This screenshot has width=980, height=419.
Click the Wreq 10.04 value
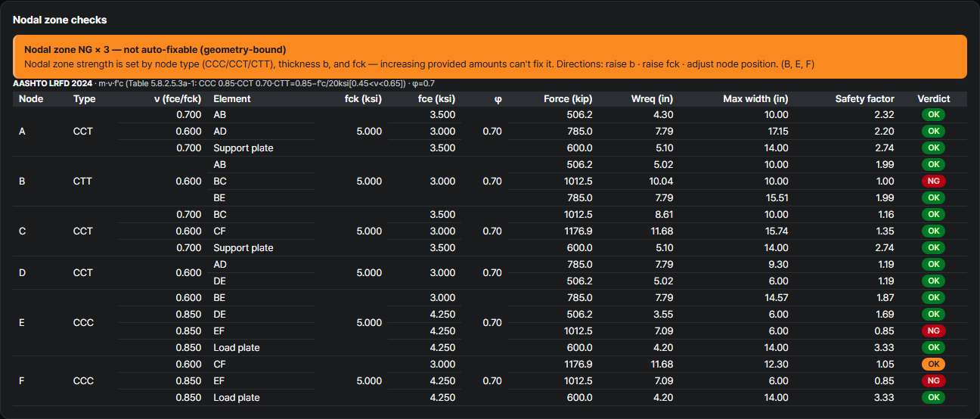662,182
